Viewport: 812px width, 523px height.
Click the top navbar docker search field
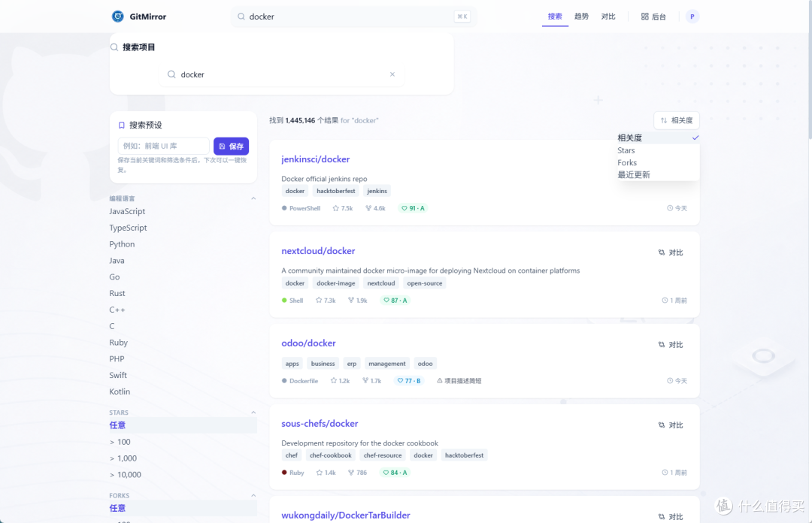(x=353, y=17)
